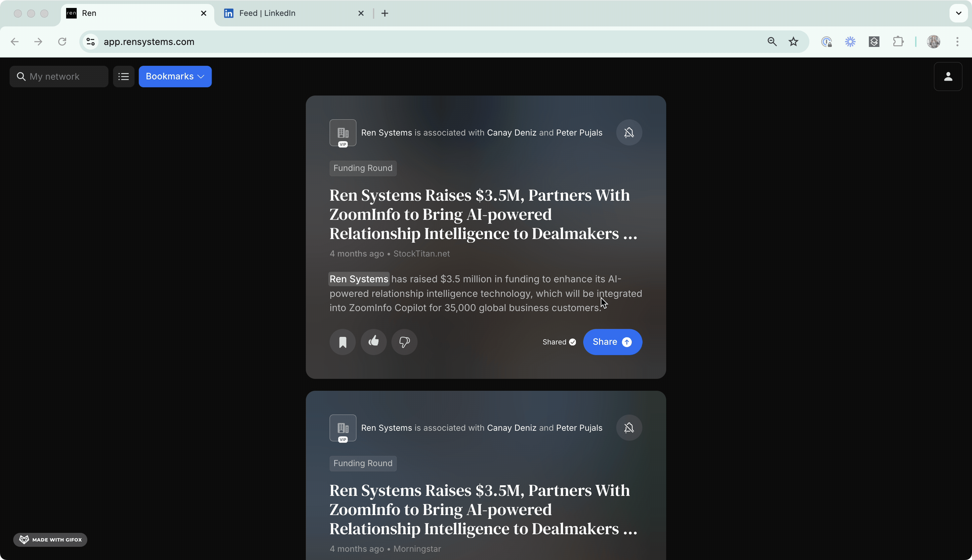Reload the page
This screenshot has width=972, height=560.
click(x=62, y=42)
